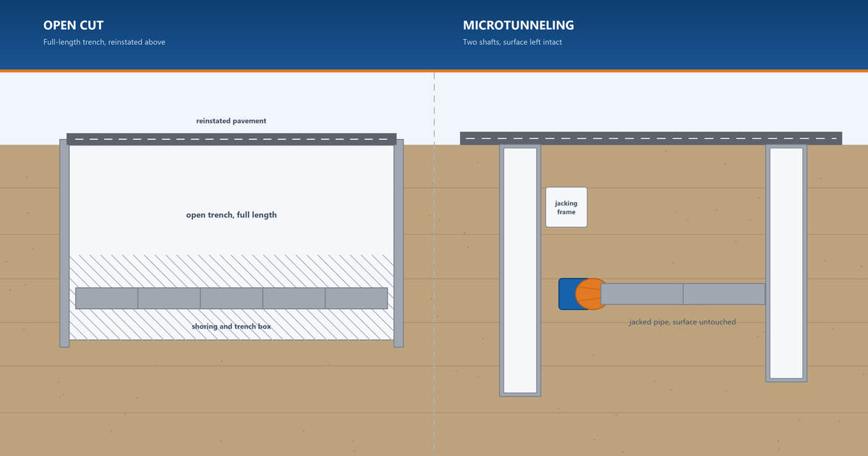
Task: Click the jacking frame box
Action: pos(566,207)
